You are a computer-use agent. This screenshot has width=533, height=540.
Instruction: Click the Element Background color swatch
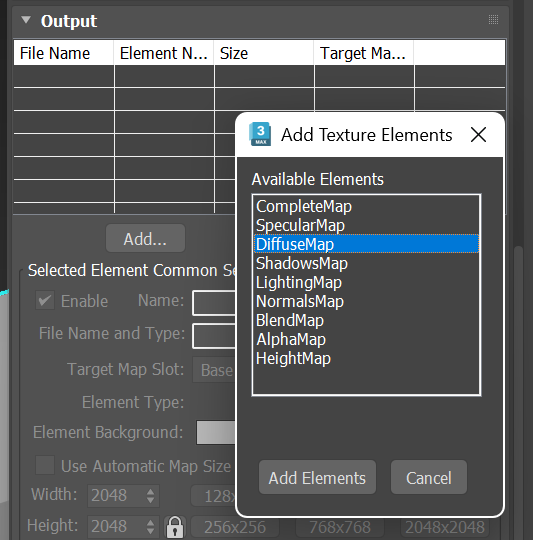[216, 432]
